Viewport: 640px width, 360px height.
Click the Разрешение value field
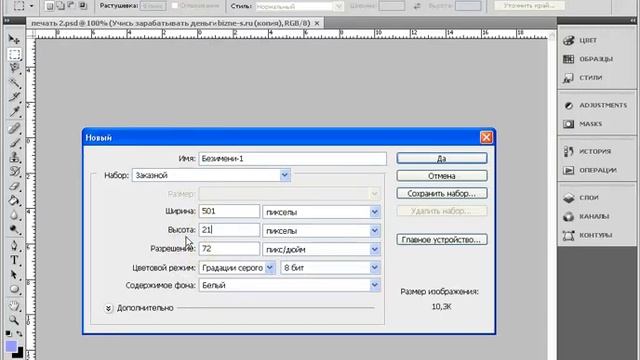pos(229,249)
